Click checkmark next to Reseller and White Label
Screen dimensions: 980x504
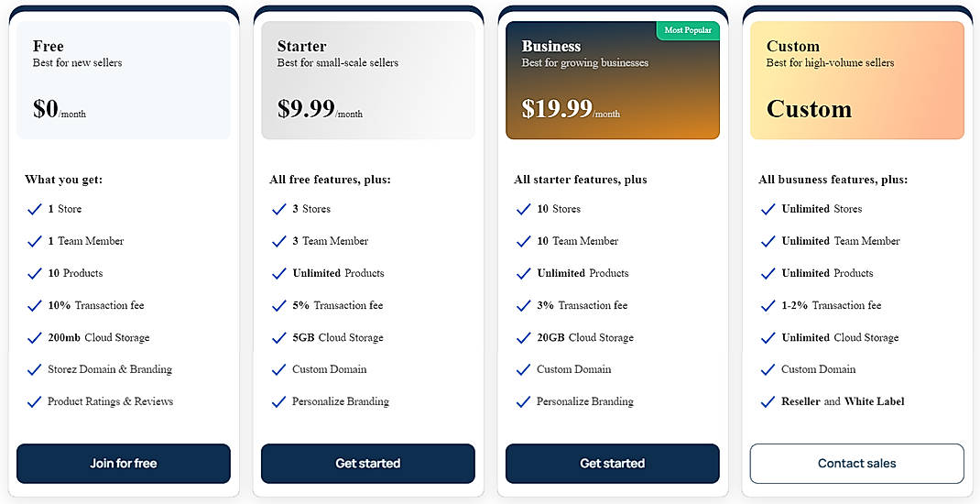point(768,401)
